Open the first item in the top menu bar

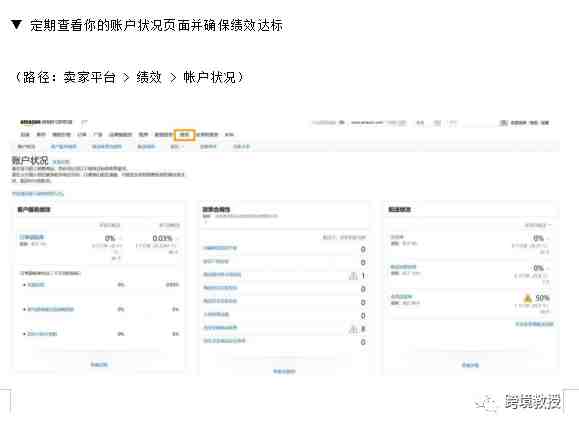coord(25,134)
